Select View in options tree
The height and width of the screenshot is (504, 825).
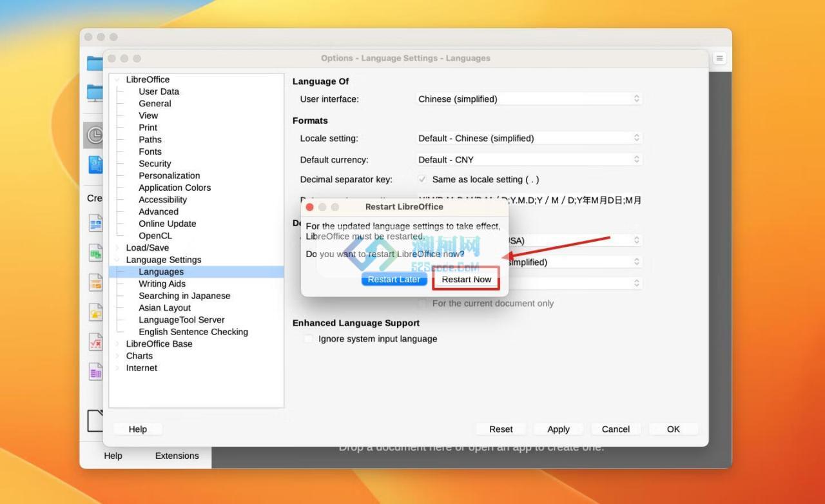tap(148, 115)
